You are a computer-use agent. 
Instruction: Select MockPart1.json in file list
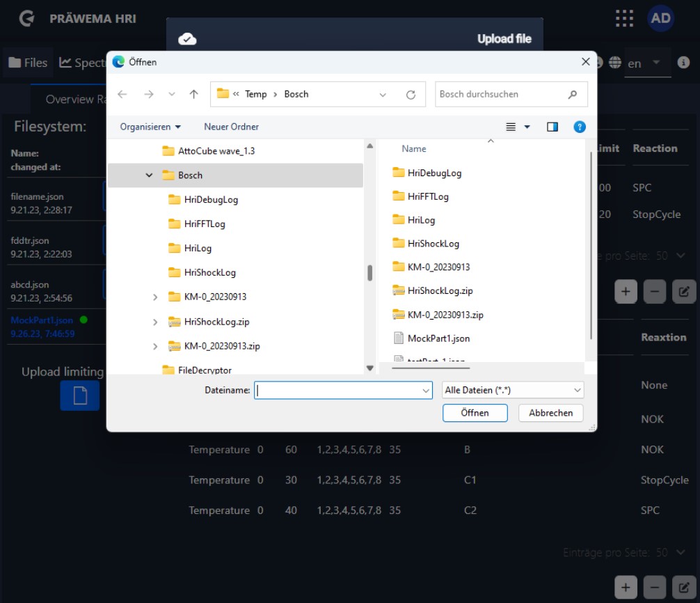coord(438,338)
